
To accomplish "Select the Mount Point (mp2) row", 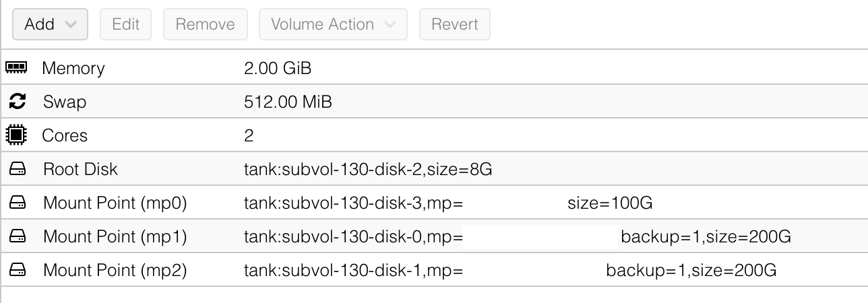I will [x=115, y=270].
